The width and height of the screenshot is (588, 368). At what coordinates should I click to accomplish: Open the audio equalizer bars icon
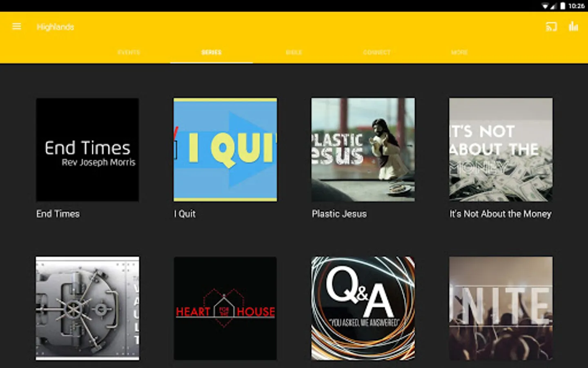[x=573, y=27]
